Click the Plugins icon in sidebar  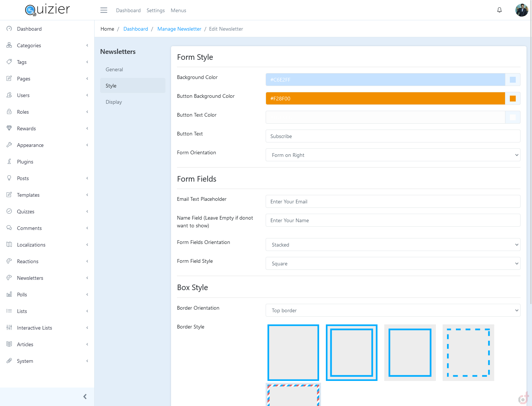click(x=9, y=162)
